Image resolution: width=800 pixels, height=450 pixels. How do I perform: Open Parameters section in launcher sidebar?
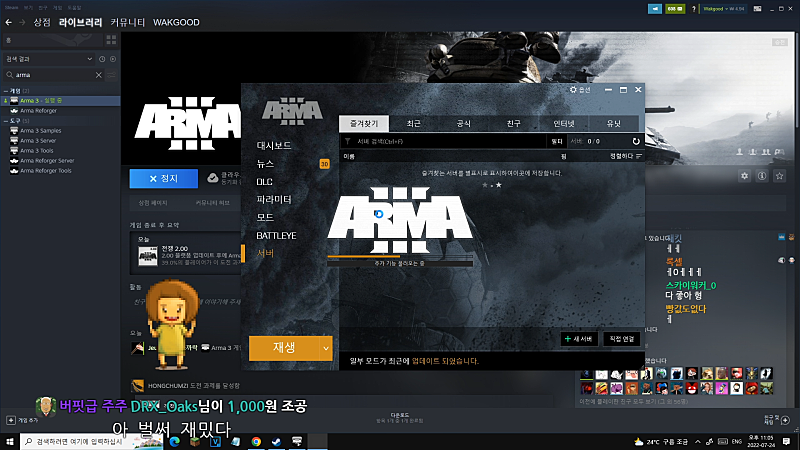274,199
